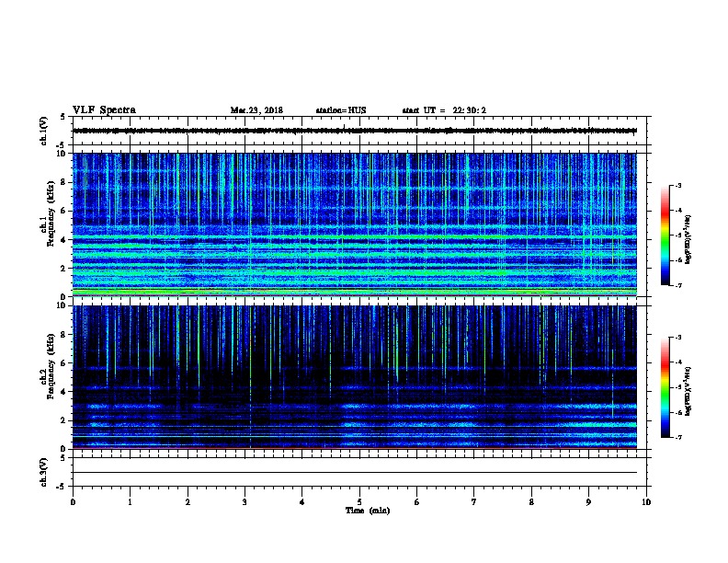The height and width of the screenshot is (563, 728).
Task: Click the "-7" label on ch.2 color bar
Action: pos(677,438)
